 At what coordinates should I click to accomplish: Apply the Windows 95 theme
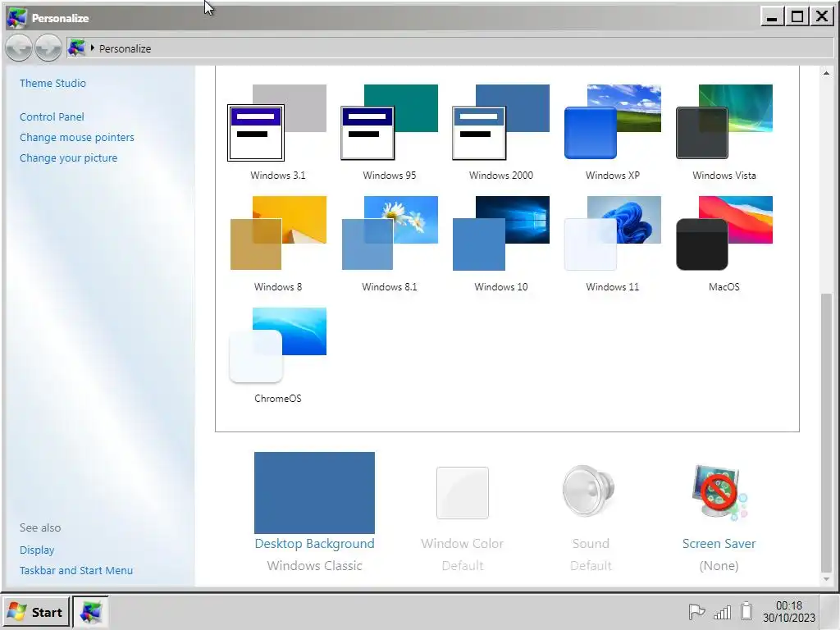click(x=390, y=132)
